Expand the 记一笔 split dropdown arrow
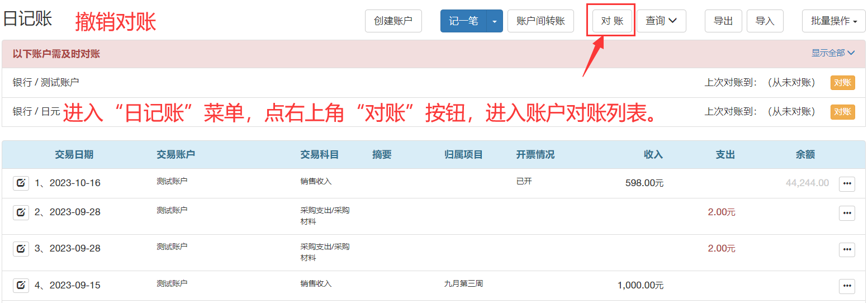Image resolution: width=868 pixels, height=303 pixels. 495,21
